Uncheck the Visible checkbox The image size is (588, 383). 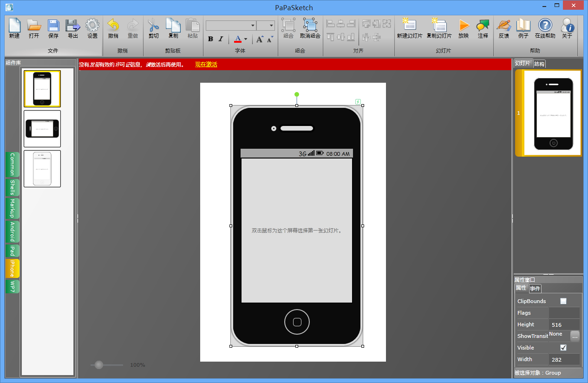click(x=563, y=348)
